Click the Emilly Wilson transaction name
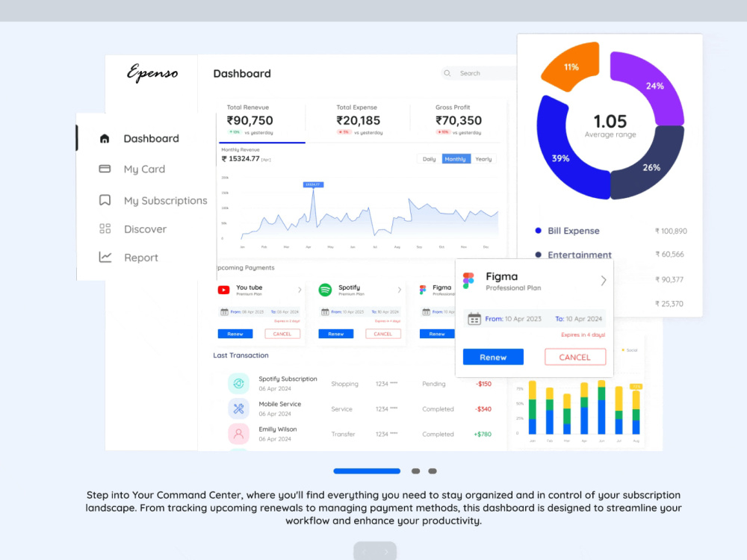 [278, 429]
